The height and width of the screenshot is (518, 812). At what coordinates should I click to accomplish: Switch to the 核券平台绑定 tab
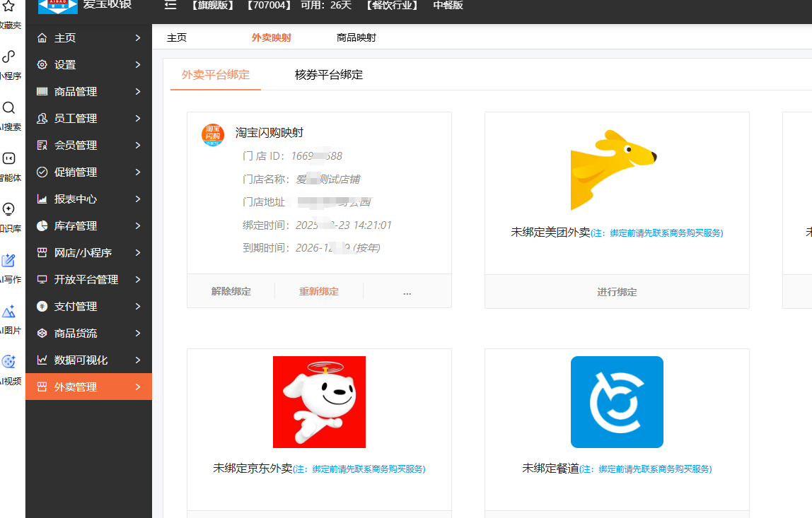(x=329, y=75)
